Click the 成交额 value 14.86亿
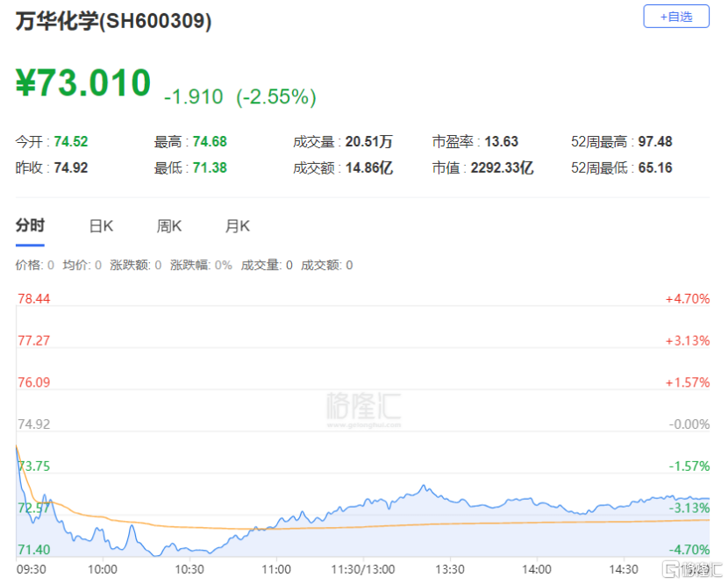 click(369, 167)
